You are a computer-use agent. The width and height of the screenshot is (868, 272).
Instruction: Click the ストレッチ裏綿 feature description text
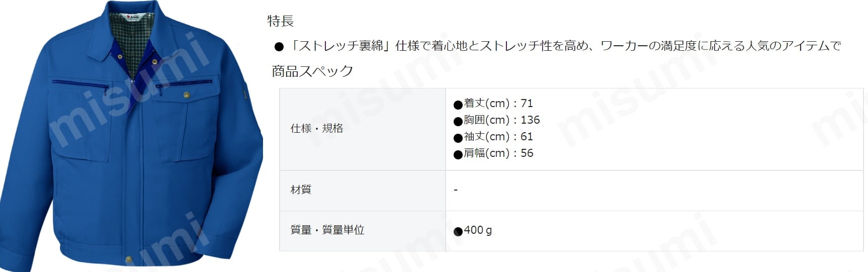(565, 46)
